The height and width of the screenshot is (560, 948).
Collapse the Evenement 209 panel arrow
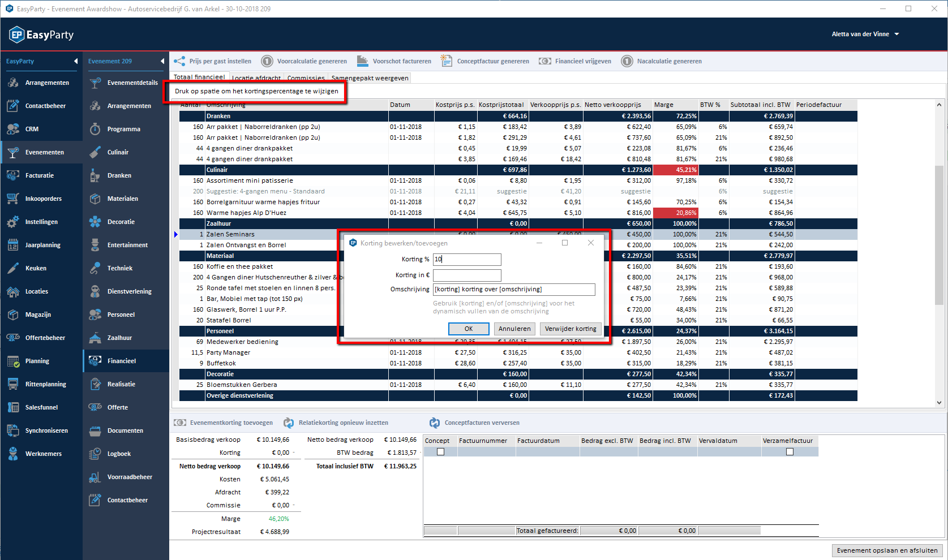coord(162,61)
